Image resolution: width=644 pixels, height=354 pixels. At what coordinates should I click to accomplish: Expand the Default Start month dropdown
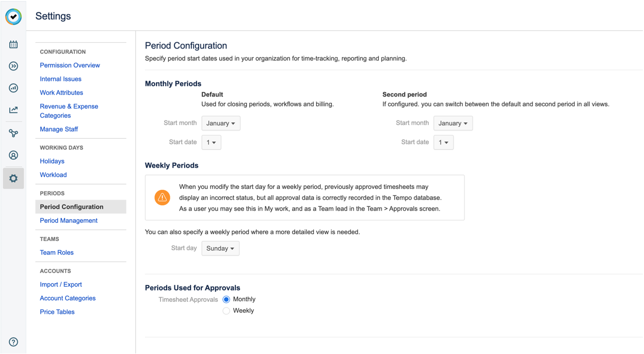[x=220, y=123]
